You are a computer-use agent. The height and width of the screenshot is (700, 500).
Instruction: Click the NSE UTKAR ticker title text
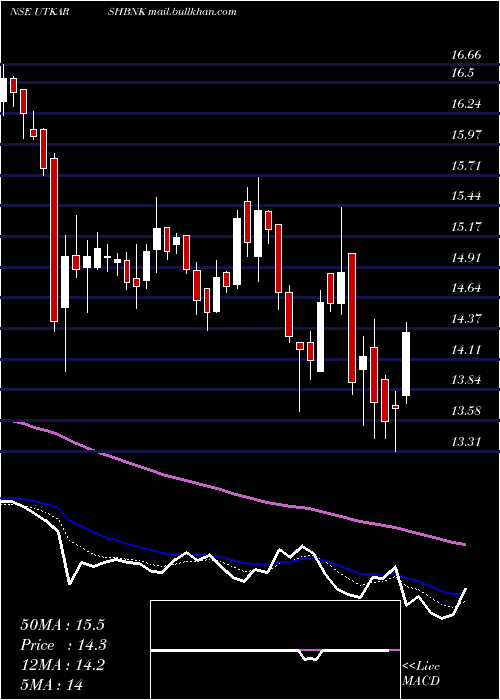[39, 12]
